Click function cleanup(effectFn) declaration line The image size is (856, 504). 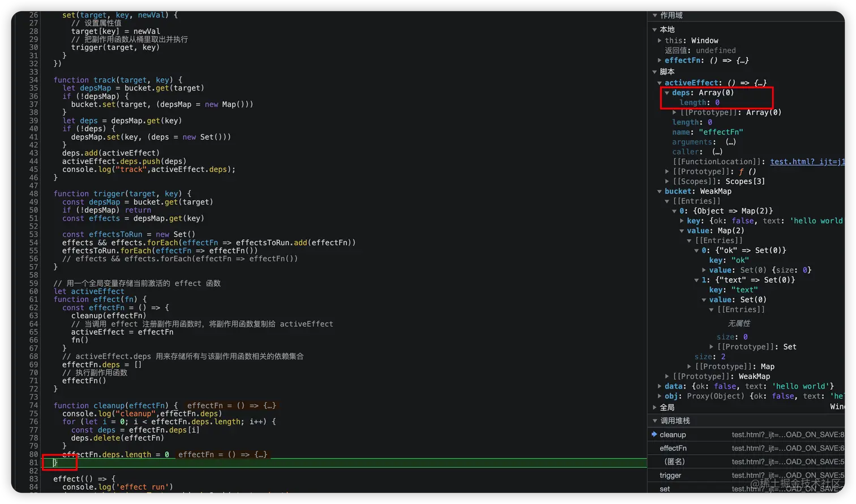115,406
